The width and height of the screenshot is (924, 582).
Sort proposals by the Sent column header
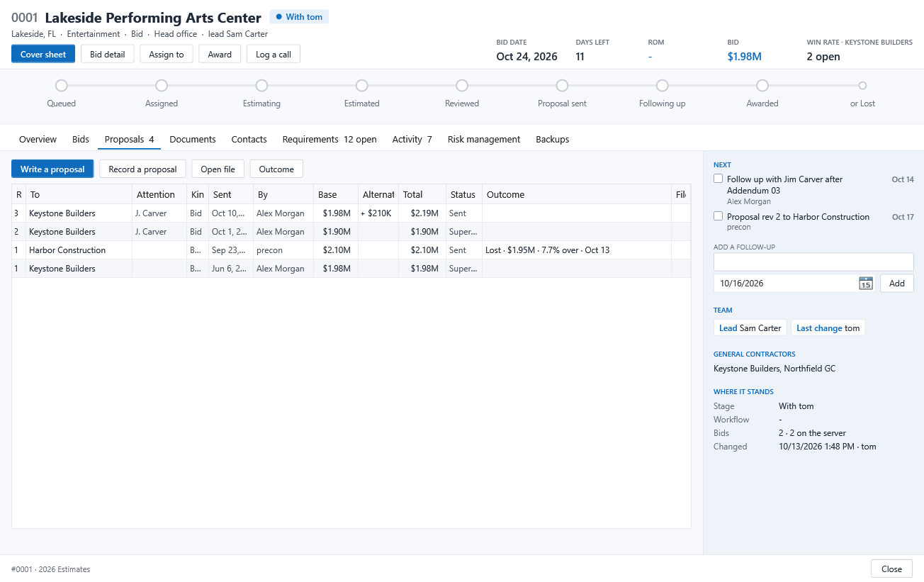point(231,195)
